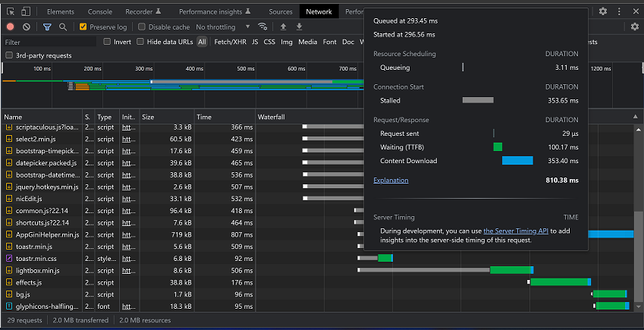Import HAR file upload icon
This screenshot has height=330, width=644.
tap(283, 27)
